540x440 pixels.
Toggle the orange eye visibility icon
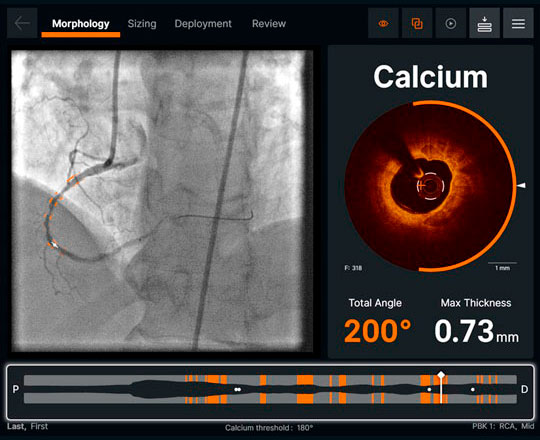[383, 23]
